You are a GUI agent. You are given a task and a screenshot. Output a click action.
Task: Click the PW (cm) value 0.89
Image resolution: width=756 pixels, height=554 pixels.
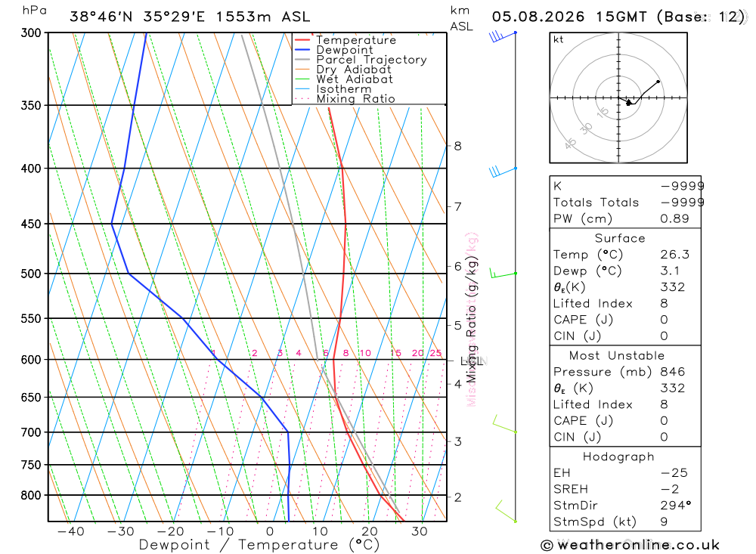click(674, 218)
